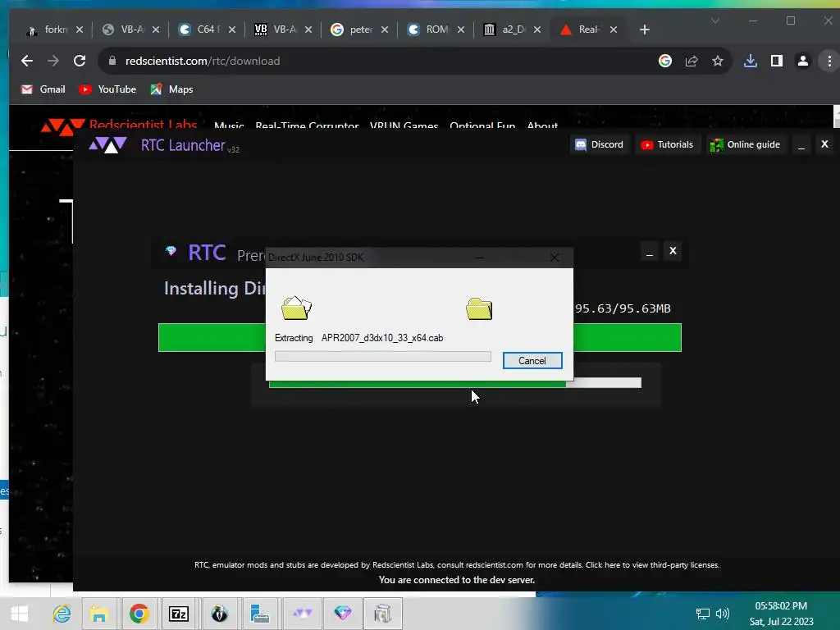Toggle Chrome side panel
840x630 pixels.
[776, 61]
